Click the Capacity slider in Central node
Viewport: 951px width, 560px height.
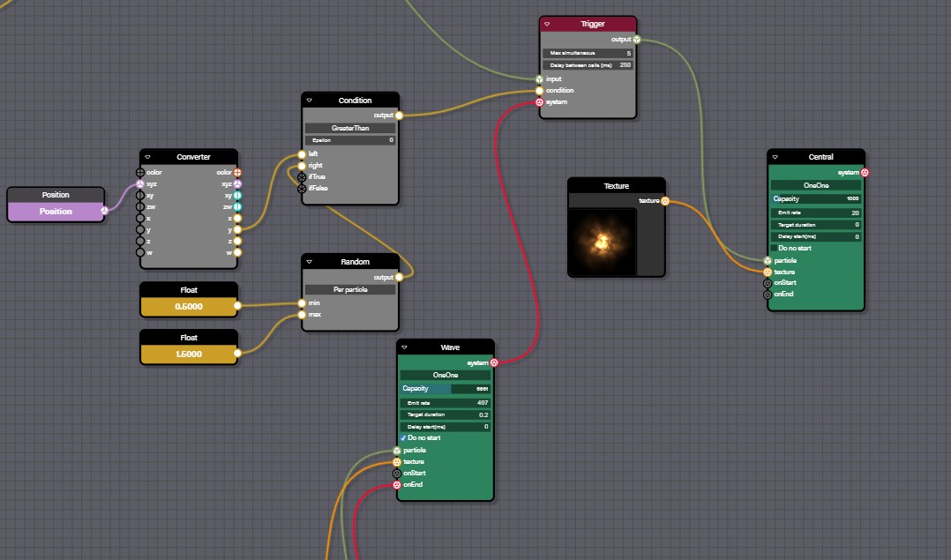point(816,198)
